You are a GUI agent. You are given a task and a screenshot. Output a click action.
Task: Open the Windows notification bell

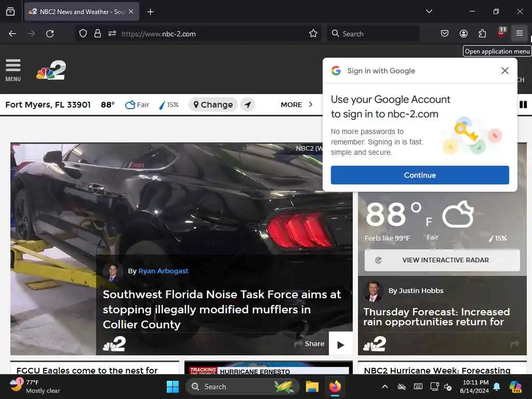[x=497, y=387]
